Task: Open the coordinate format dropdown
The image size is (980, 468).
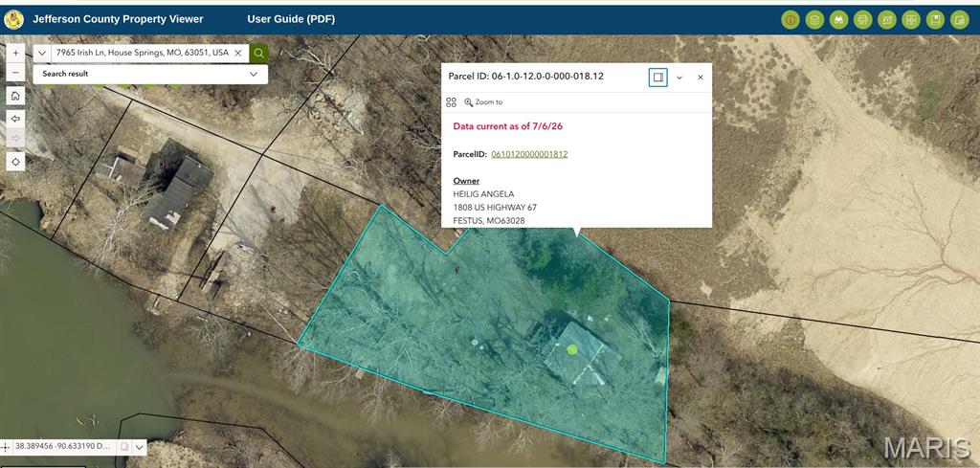Action: pyautogui.click(x=140, y=447)
